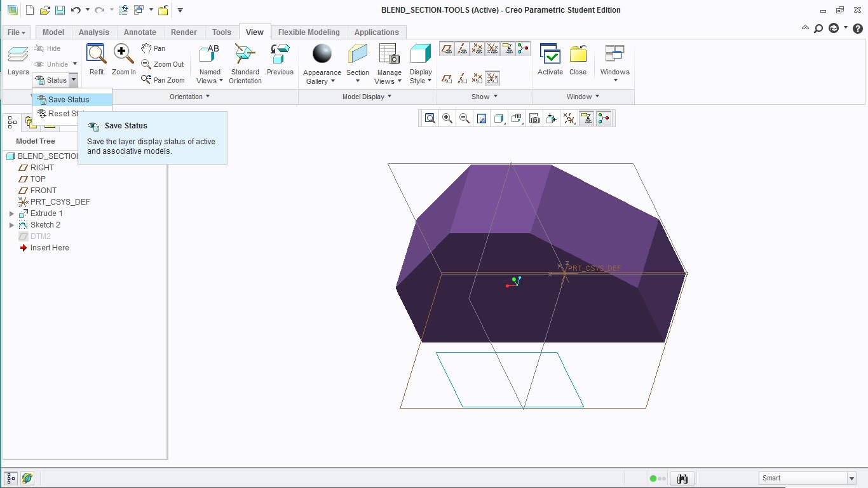Viewport: 868px width, 488px height.
Task: Click the Activate window button
Action: click(x=550, y=60)
